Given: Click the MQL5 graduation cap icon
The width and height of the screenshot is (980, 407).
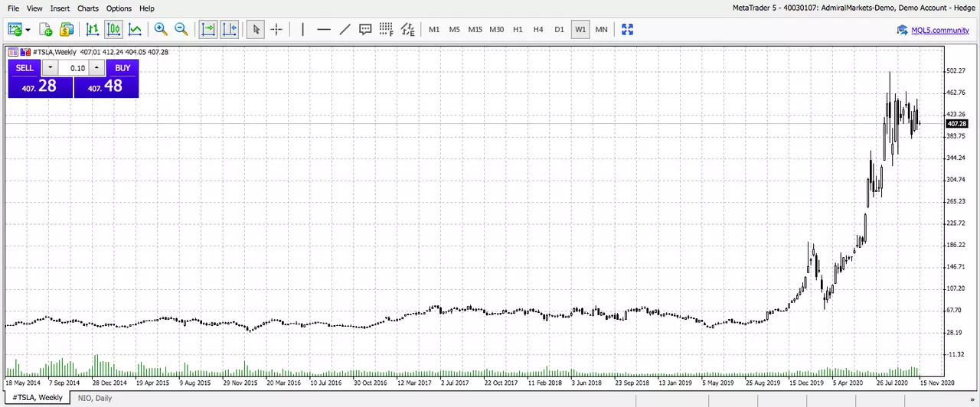Looking at the screenshot, I should coord(903,30).
